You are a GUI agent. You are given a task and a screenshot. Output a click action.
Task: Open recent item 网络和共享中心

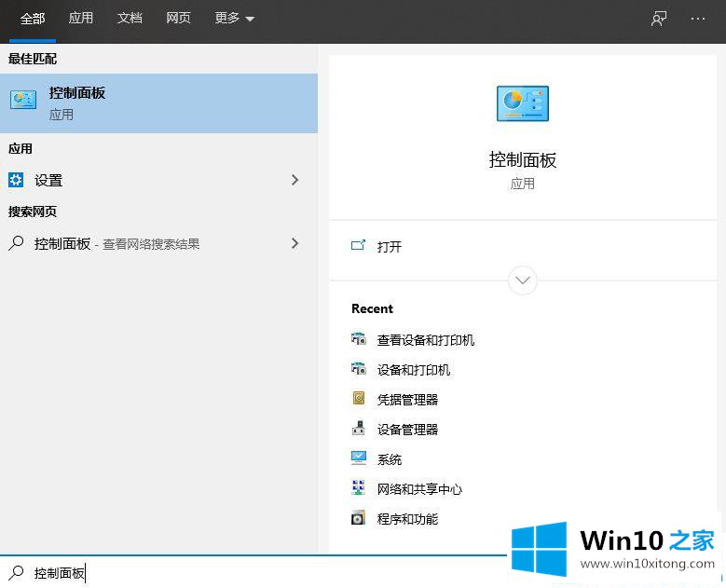tap(419, 489)
